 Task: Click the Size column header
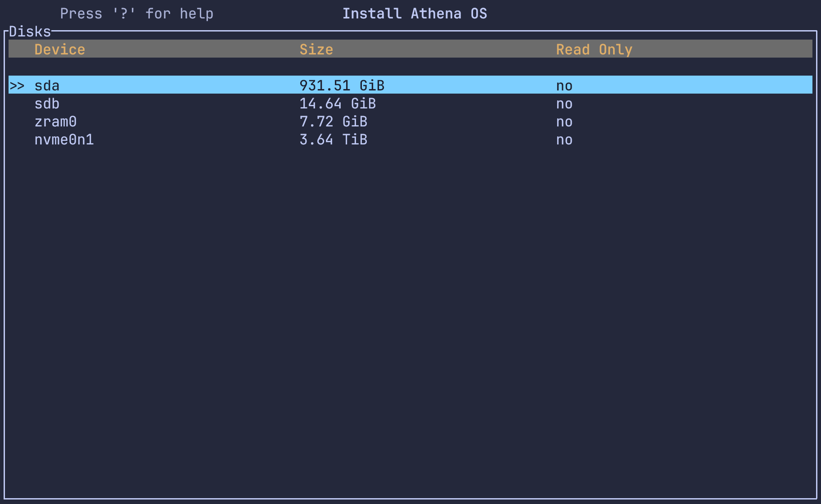pyautogui.click(x=316, y=49)
